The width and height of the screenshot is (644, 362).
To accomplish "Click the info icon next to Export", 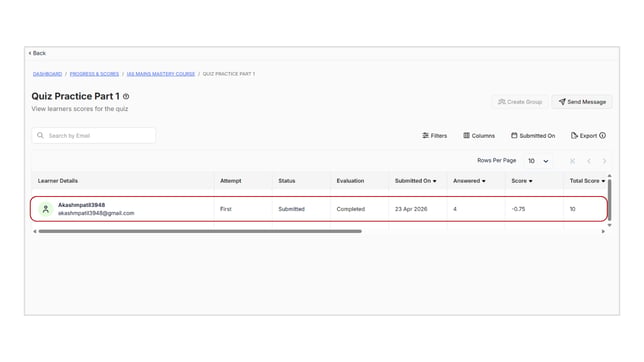I will 603,136.
